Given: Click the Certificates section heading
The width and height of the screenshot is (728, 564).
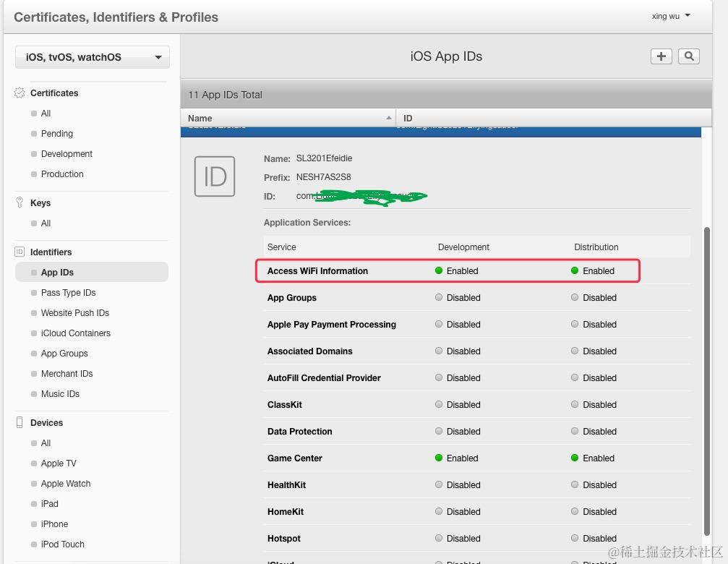Looking at the screenshot, I should 54,93.
